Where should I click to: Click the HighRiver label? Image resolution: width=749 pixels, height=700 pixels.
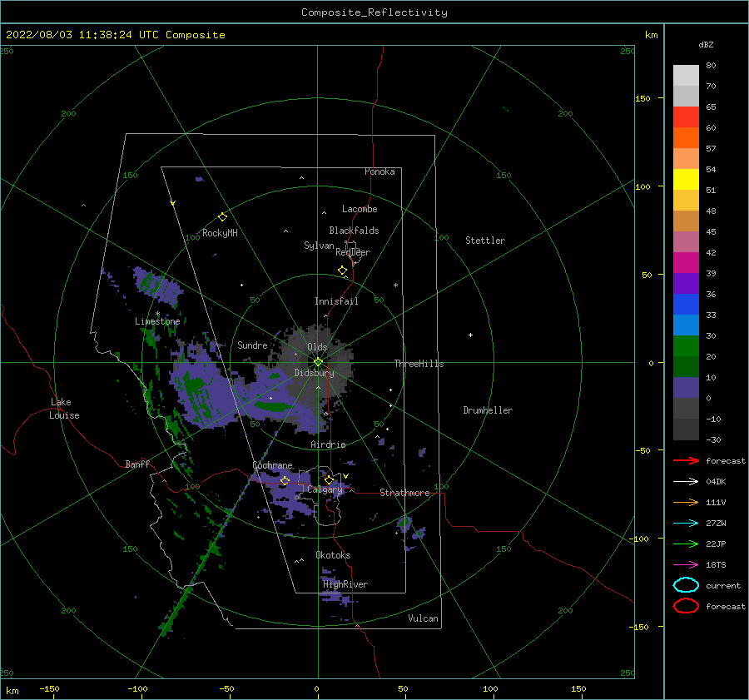345,584
